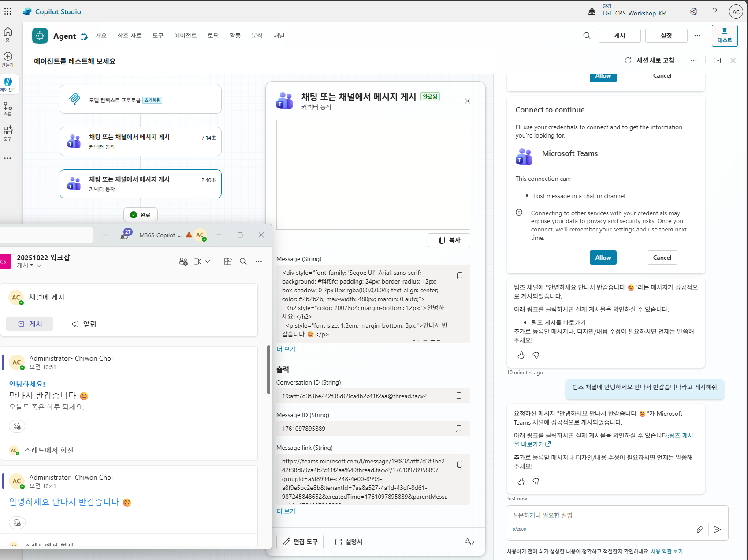Toggle the 테스트 pin button
Screen dimensions: 748x560
click(725, 36)
